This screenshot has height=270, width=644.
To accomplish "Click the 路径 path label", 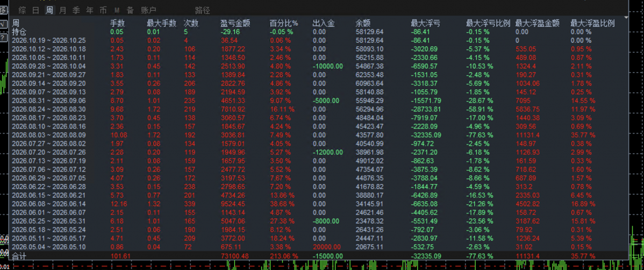I will (203, 10).
